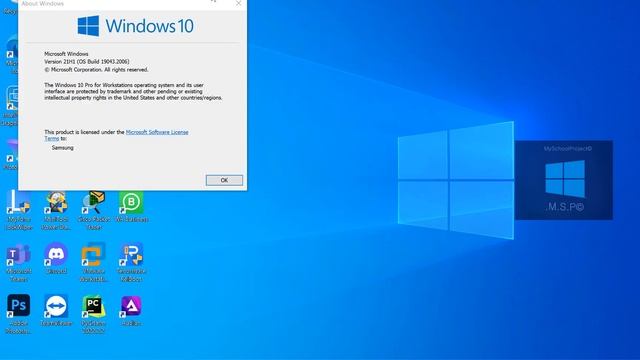Screen dimensions: 640x360
Task: Click the Windows 10 Pro for Workstations paragraph
Action: pos(133,91)
